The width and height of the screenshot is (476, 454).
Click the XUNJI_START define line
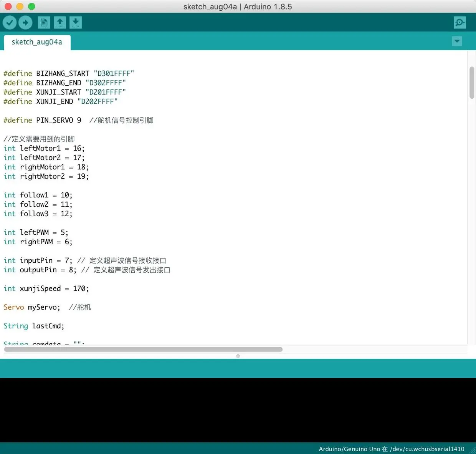[64, 92]
